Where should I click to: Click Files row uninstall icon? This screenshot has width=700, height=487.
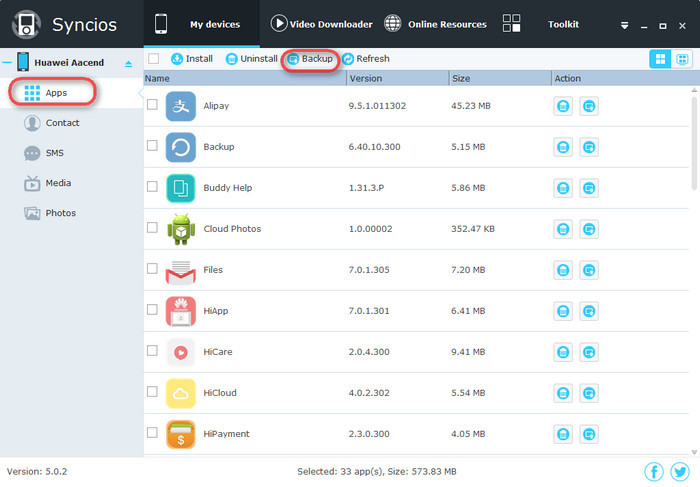coord(563,270)
